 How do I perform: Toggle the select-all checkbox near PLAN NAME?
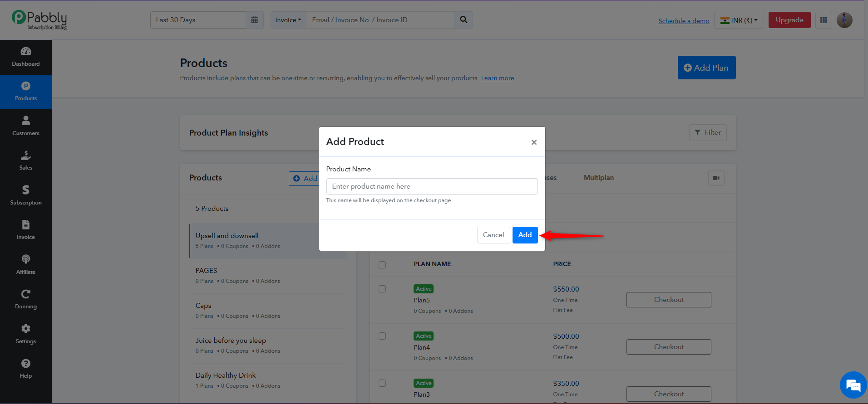(382, 264)
